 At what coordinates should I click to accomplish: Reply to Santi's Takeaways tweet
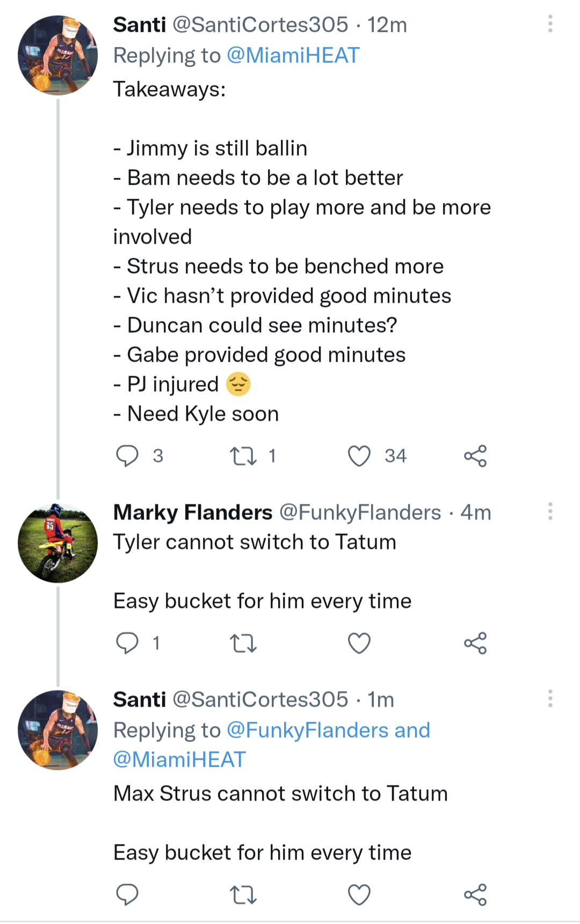point(127,456)
